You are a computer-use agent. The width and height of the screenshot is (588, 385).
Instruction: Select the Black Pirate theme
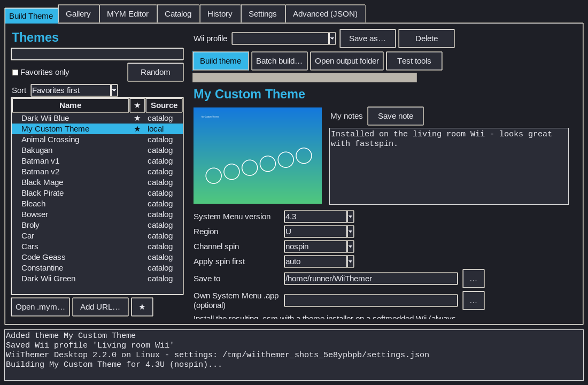(97, 193)
